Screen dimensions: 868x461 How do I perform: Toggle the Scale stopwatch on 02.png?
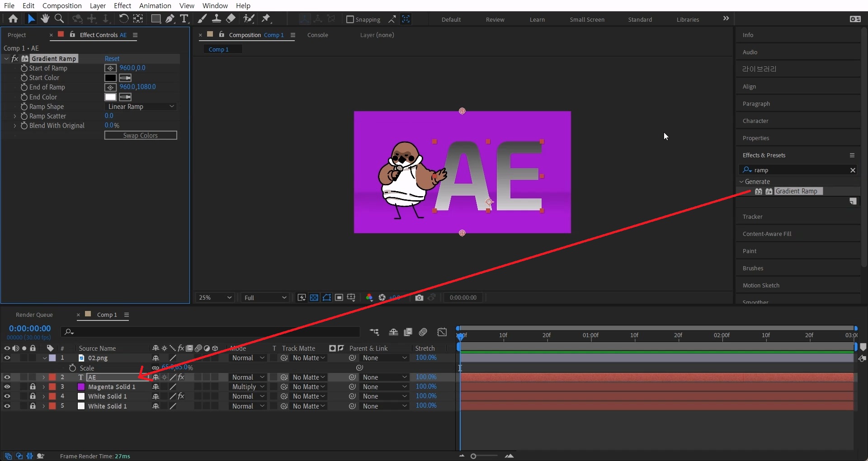tap(72, 368)
